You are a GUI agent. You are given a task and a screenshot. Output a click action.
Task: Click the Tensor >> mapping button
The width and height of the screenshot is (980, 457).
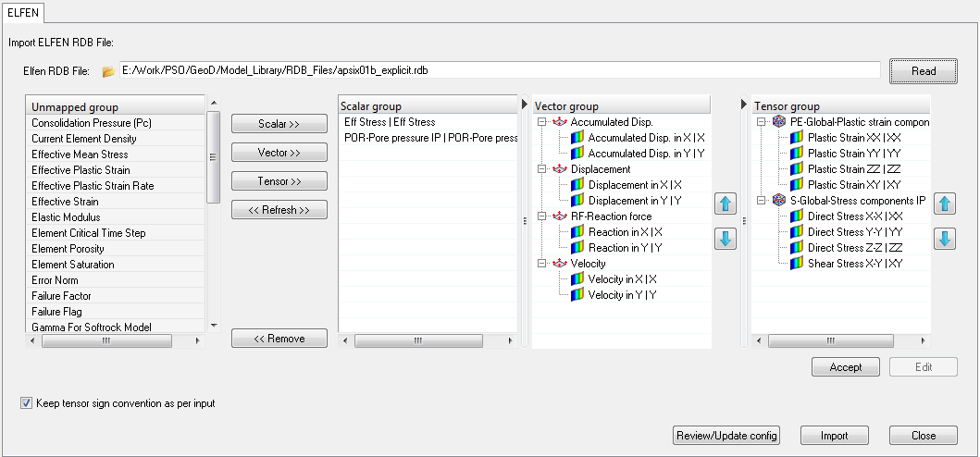point(279,180)
